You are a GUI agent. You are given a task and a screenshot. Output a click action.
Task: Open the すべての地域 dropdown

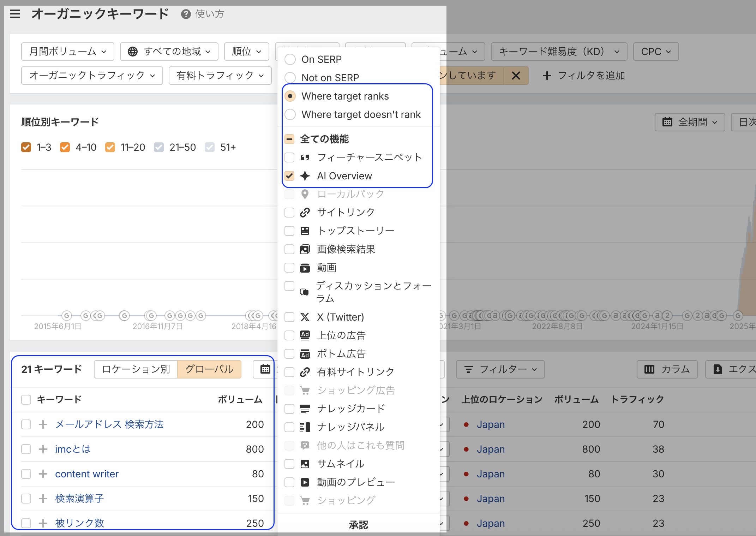pyautogui.click(x=169, y=52)
